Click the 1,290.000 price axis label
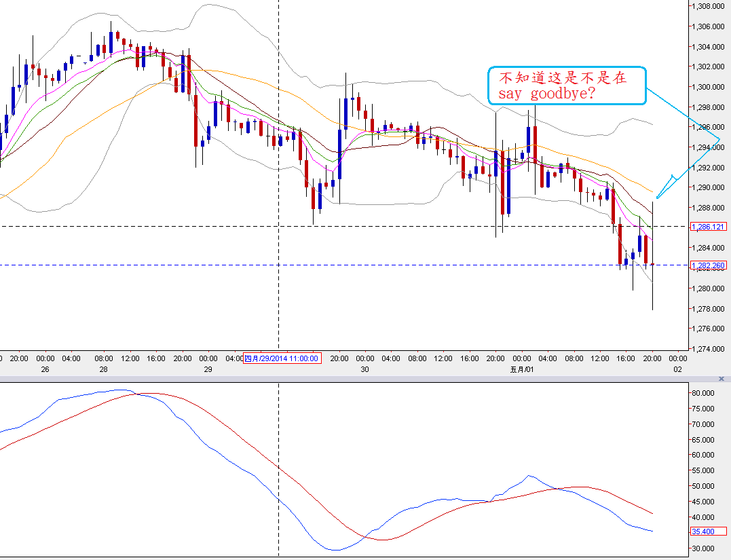Screen dimensions: 731x560 [708, 187]
